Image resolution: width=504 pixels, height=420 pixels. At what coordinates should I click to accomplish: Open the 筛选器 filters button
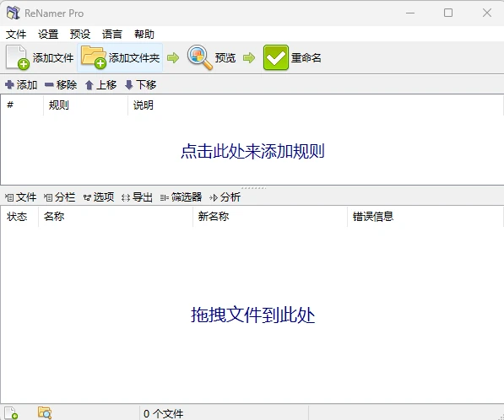coord(181,197)
